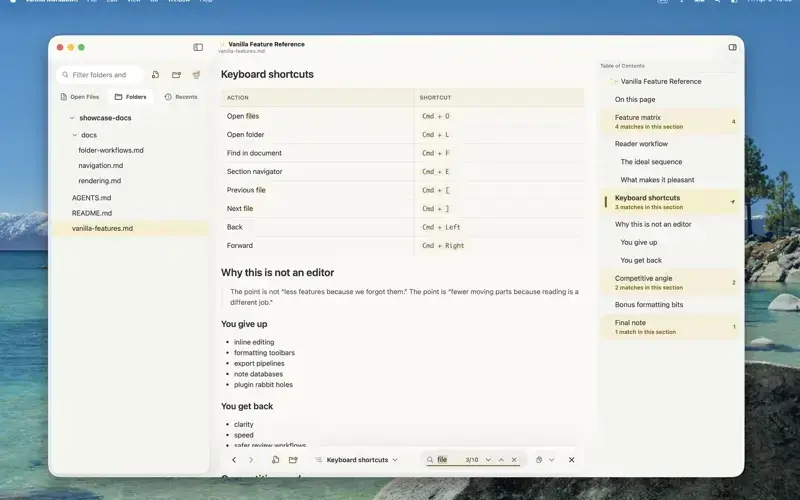
Task: Toggle the left sidebar panel icon
Action: [x=198, y=47]
